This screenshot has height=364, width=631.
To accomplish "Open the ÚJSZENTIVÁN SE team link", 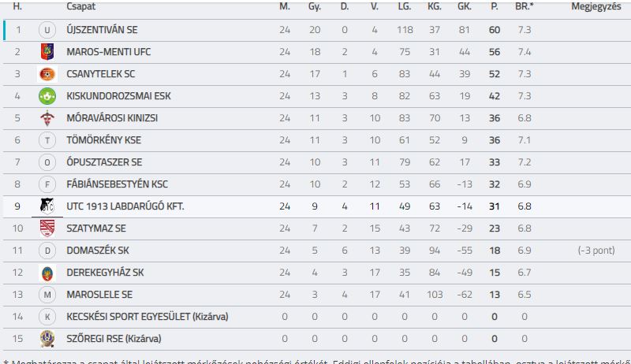I will pyautogui.click(x=102, y=30).
